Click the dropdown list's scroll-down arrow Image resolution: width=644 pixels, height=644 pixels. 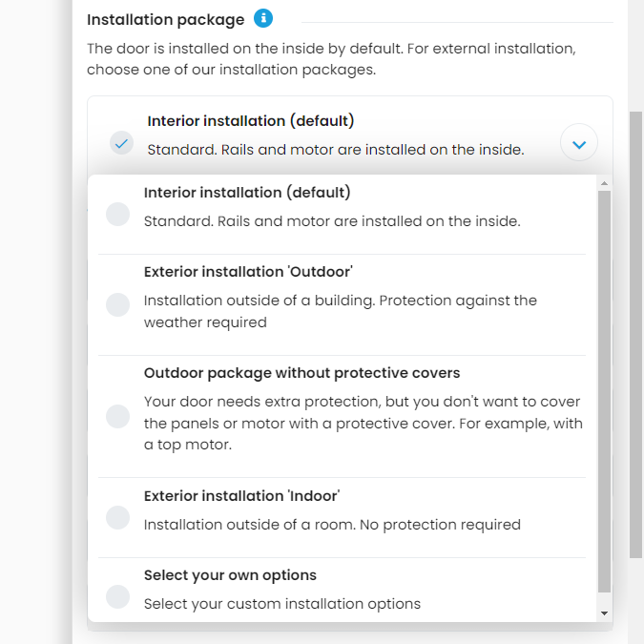(x=604, y=613)
